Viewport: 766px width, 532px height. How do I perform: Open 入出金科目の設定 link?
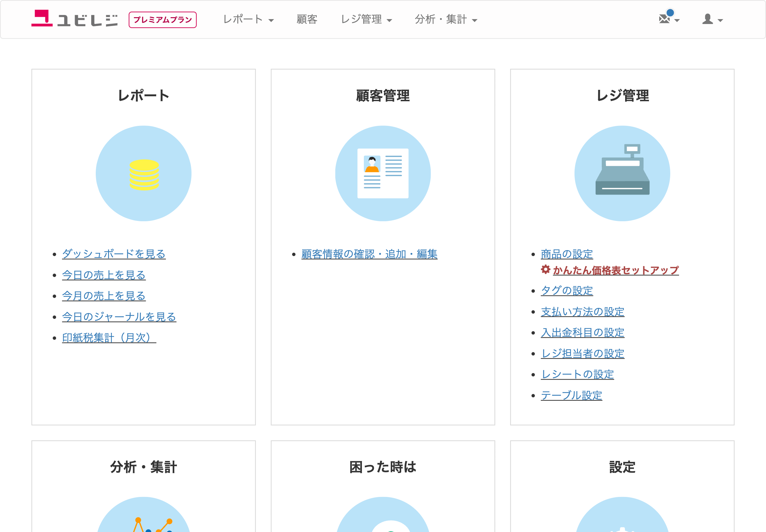(x=583, y=332)
